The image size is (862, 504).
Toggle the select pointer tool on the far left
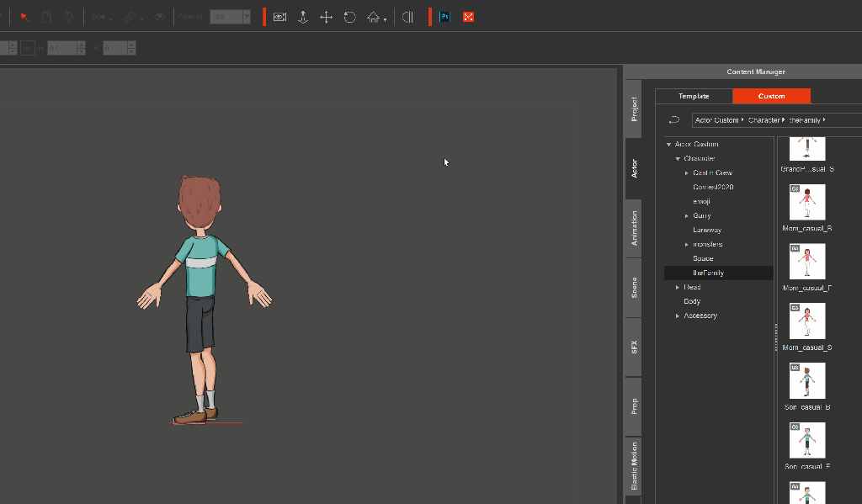[23, 16]
